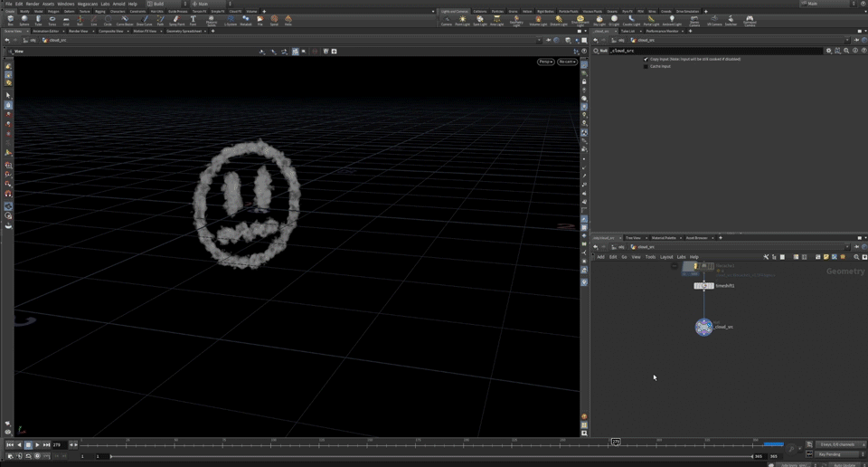The width and height of the screenshot is (868, 467).
Task: Select the timeshift1 node
Action: (x=703, y=286)
